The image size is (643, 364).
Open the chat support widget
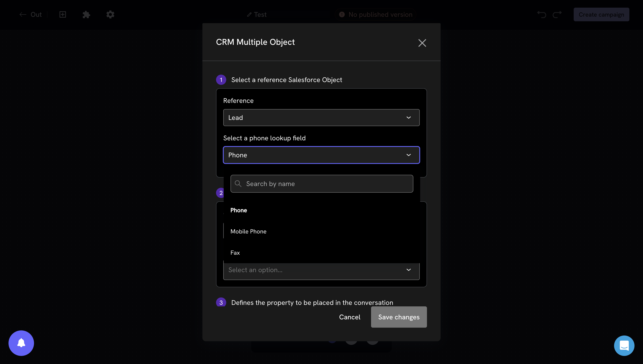point(624,346)
